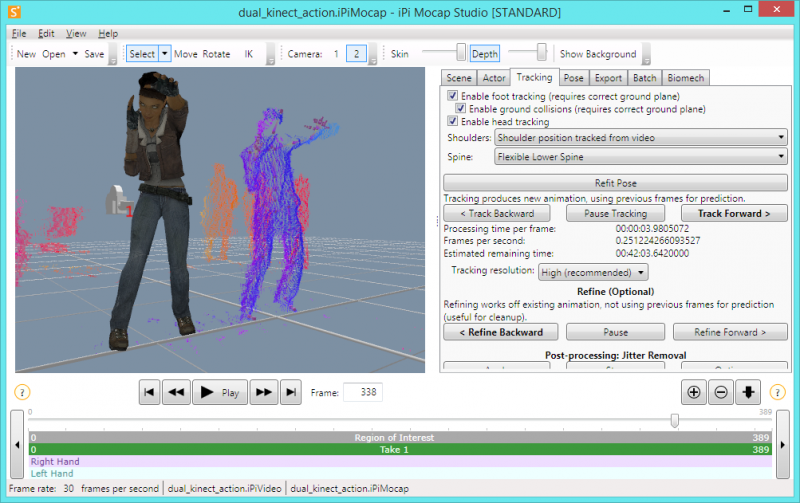
Task: Toggle Show Background
Action: tap(598, 54)
